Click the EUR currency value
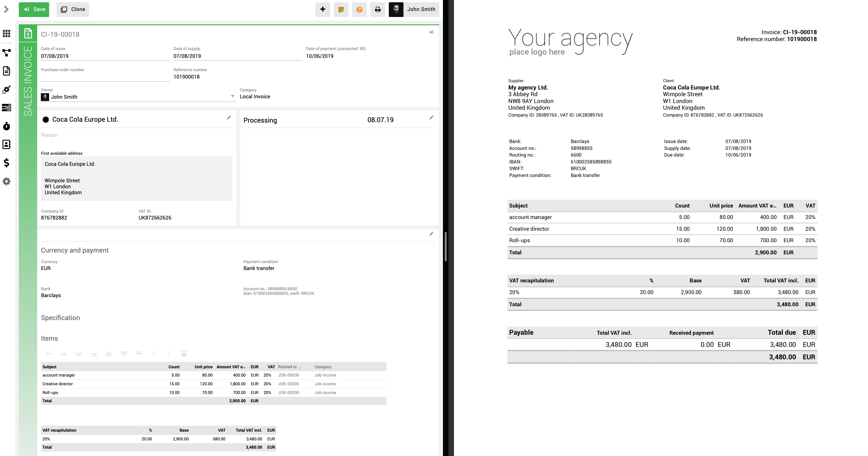This screenshot has width=868, height=456. tap(46, 268)
